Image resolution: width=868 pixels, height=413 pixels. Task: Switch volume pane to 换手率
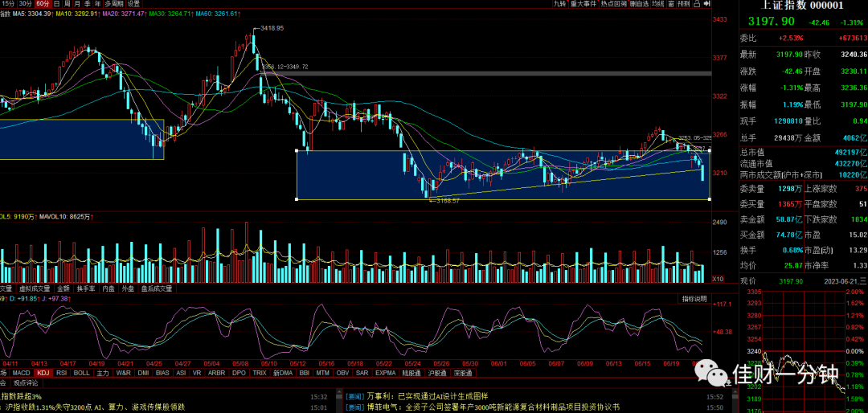pyautogui.click(x=86, y=288)
